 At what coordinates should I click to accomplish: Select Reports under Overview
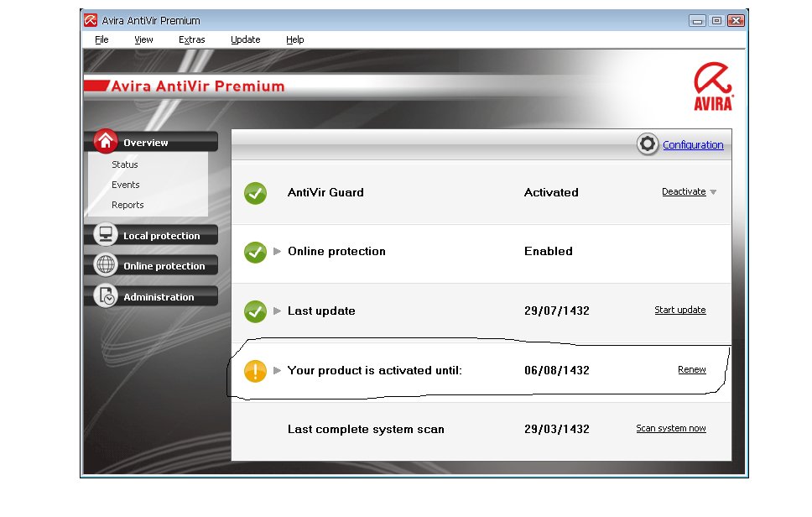click(x=128, y=205)
